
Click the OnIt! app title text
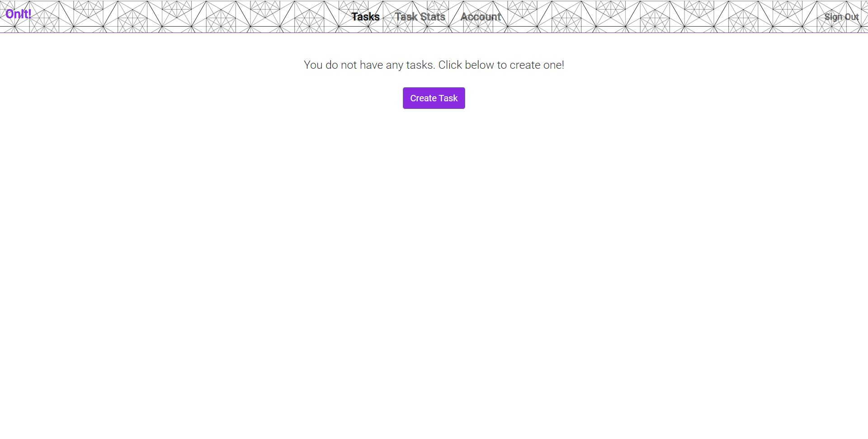tap(18, 14)
